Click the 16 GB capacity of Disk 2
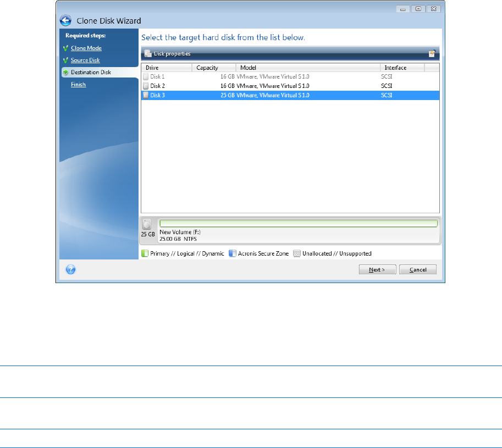502x448 pixels. click(227, 86)
